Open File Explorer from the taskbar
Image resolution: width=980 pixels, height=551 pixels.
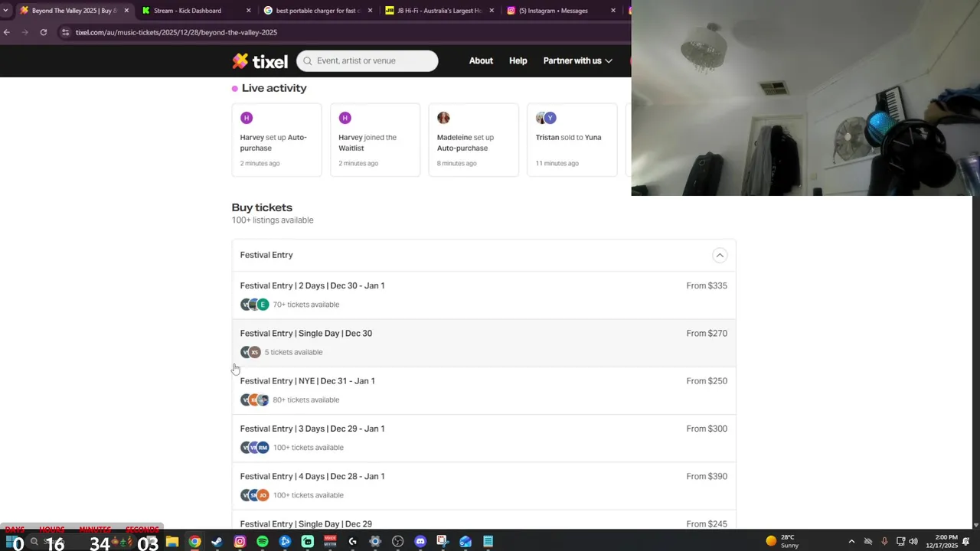[x=172, y=541]
